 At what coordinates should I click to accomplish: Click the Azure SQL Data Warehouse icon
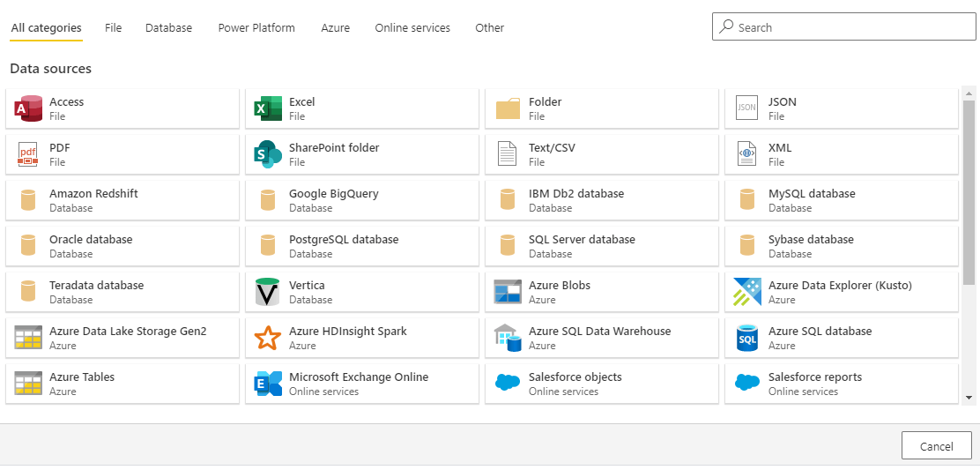(508, 338)
